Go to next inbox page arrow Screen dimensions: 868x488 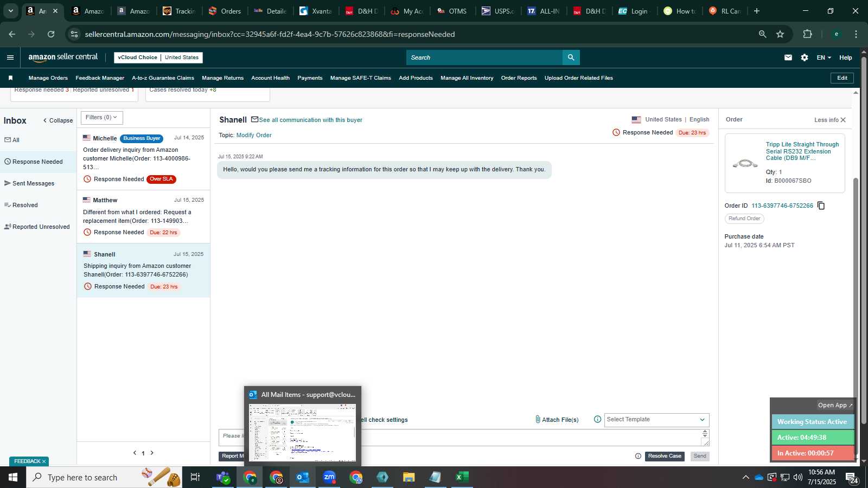[x=152, y=453]
